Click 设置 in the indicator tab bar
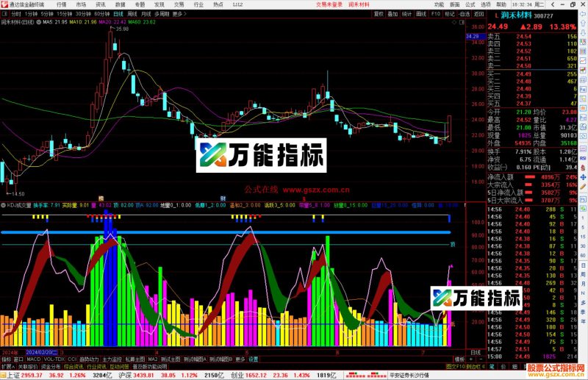Viewport: 588px width, 380px height. (x=254, y=359)
